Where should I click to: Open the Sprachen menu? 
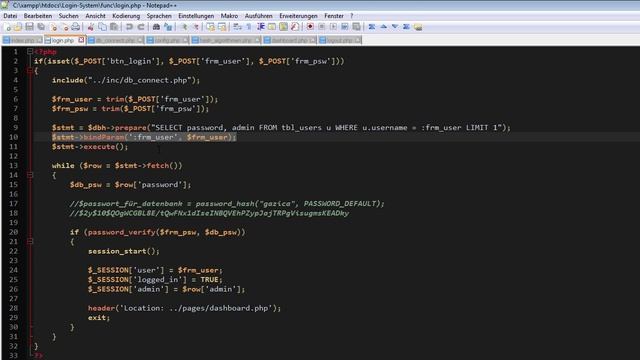[159, 16]
